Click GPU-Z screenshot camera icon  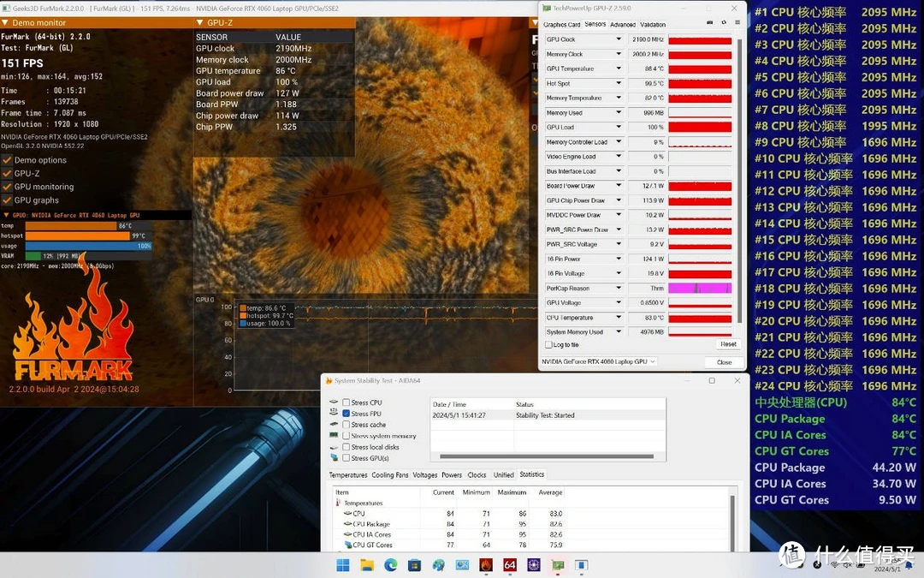pyautogui.click(x=709, y=23)
